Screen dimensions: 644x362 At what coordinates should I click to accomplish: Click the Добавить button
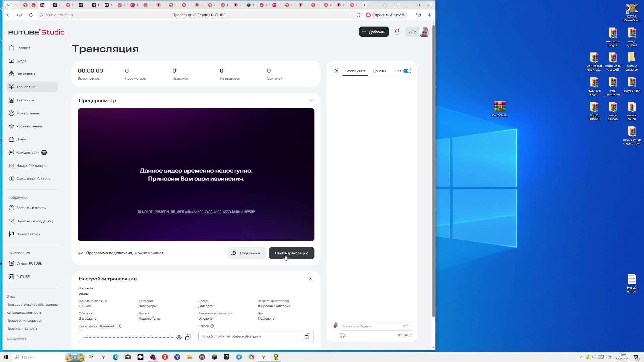[x=374, y=32]
